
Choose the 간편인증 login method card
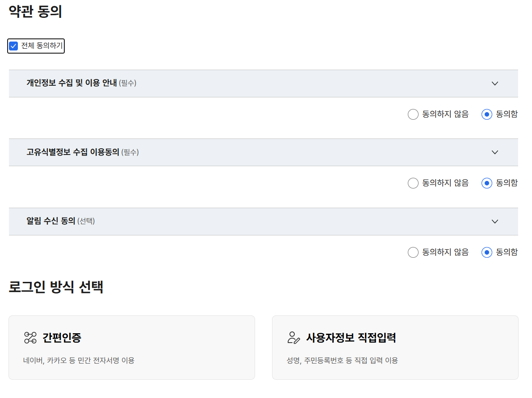point(132,348)
